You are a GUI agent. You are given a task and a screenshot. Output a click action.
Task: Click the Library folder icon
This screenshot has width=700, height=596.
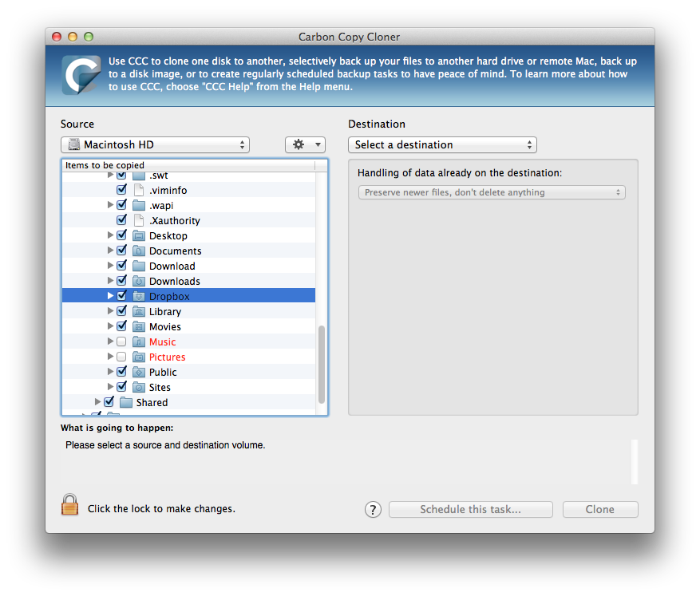pyautogui.click(x=139, y=311)
